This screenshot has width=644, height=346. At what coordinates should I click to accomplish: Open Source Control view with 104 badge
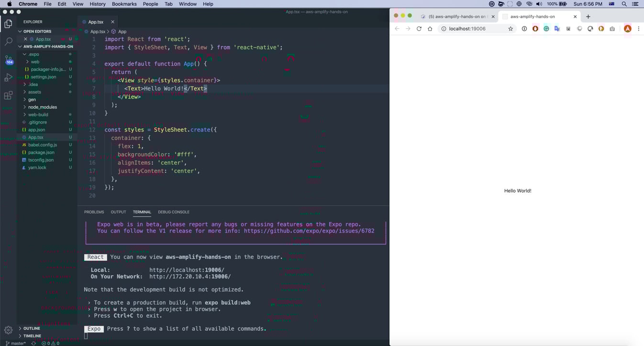click(x=8, y=60)
